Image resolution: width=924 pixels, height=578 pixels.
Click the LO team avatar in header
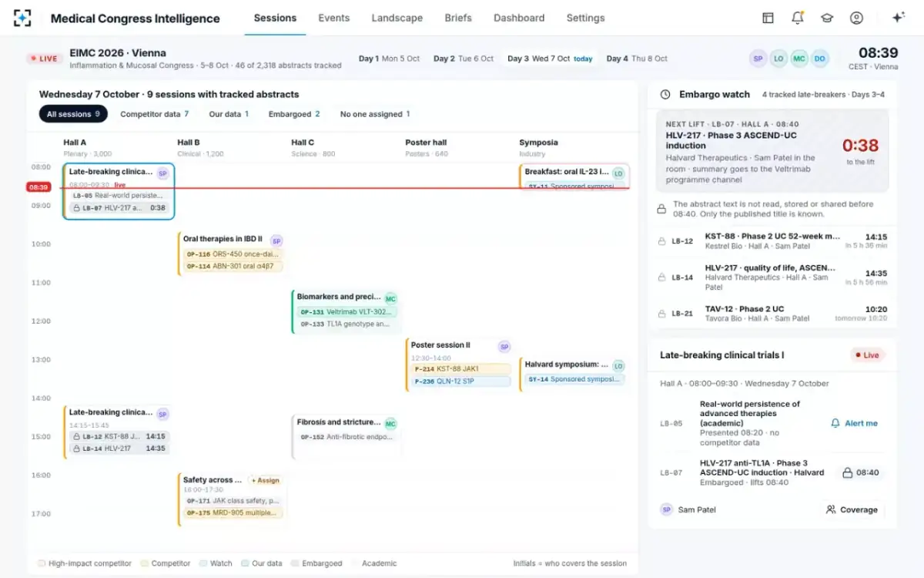click(778, 59)
